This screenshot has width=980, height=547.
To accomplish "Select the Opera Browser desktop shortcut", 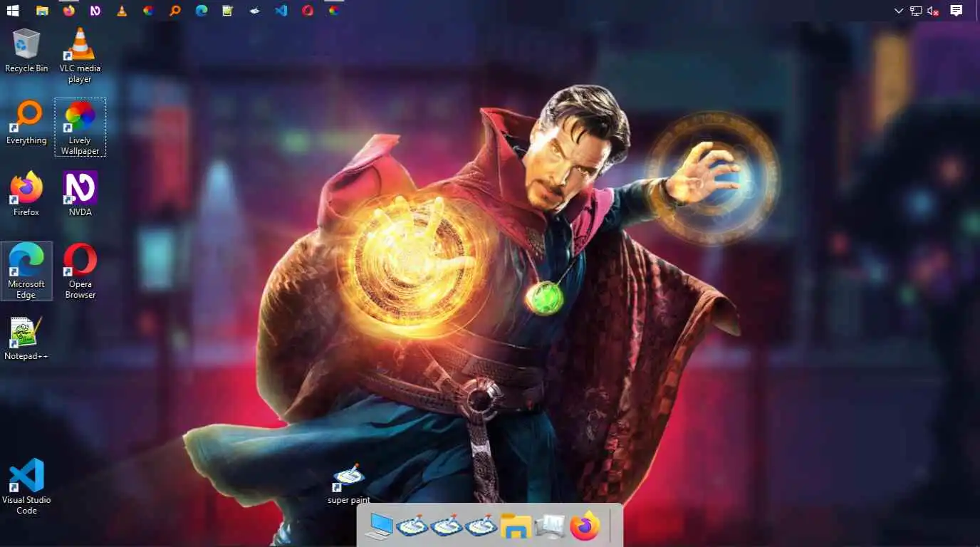I will (x=80, y=271).
